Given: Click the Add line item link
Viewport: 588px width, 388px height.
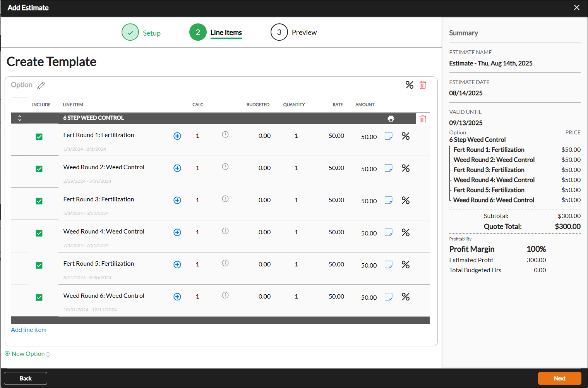Looking at the screenshot, I should pos(28,330).
